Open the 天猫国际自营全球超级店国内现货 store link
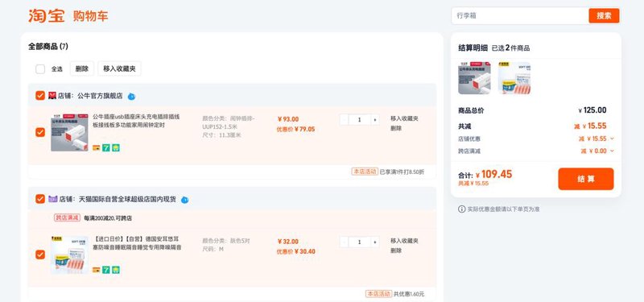Image resolution: width=644 pixels, height=302 pixels. click(x=127, y=199)
